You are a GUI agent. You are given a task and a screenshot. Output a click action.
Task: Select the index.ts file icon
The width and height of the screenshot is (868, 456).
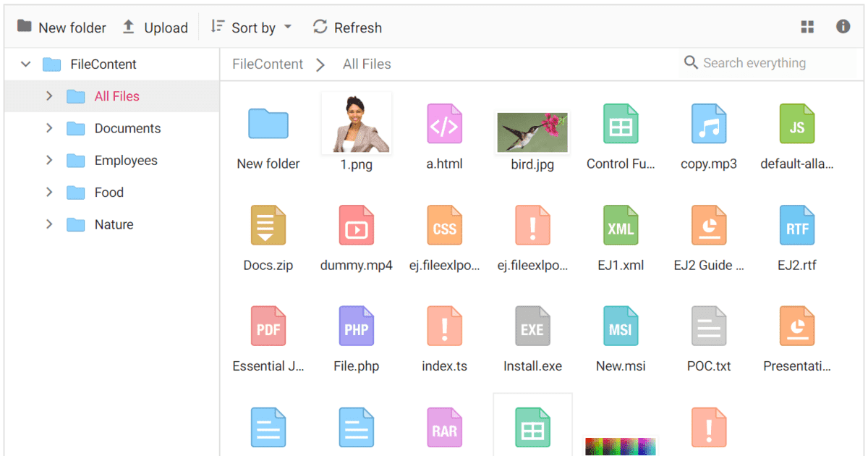tap(444, 326)
